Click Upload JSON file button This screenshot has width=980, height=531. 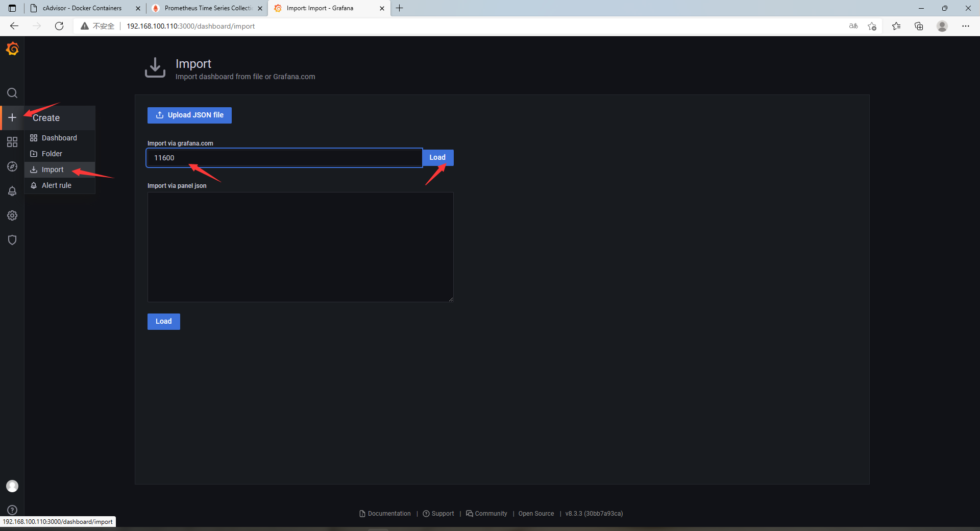click(189, 115)
